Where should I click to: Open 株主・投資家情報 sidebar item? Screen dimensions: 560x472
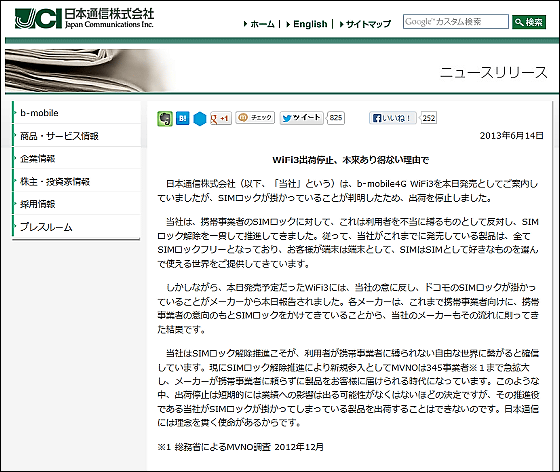tap(76, 181)
